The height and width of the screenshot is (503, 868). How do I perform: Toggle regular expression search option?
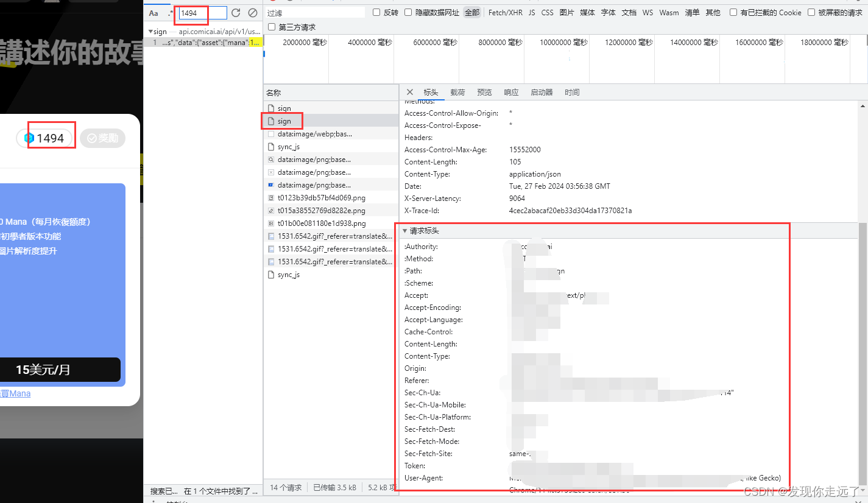tap(171, 13)
